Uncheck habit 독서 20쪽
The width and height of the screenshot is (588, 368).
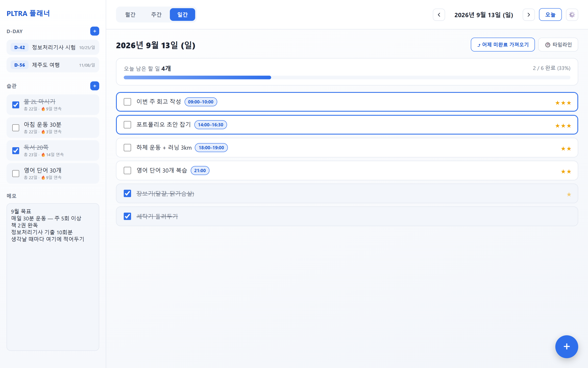[16, 151]
